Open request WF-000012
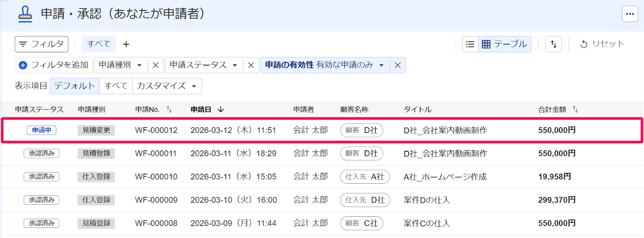 pos(156,130)
